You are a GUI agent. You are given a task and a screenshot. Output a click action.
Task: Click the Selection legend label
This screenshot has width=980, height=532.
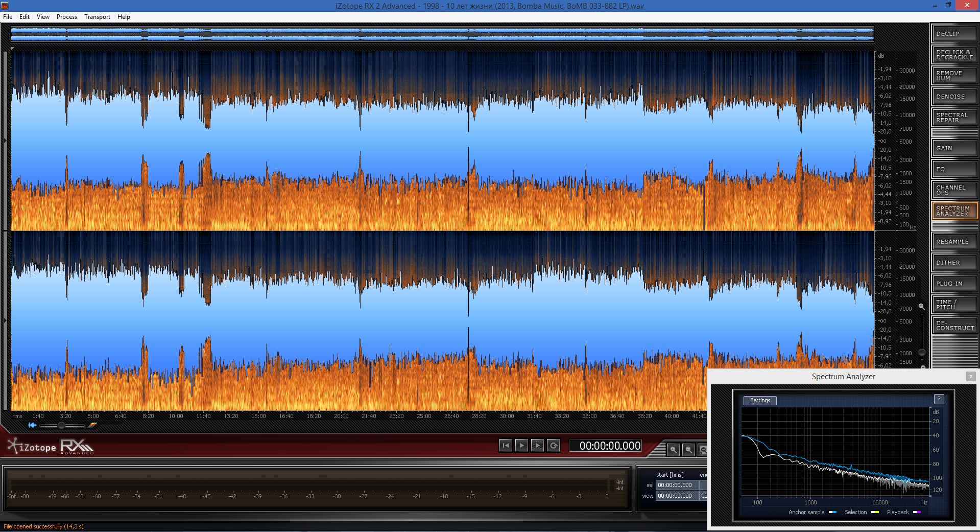coord(855,512)
